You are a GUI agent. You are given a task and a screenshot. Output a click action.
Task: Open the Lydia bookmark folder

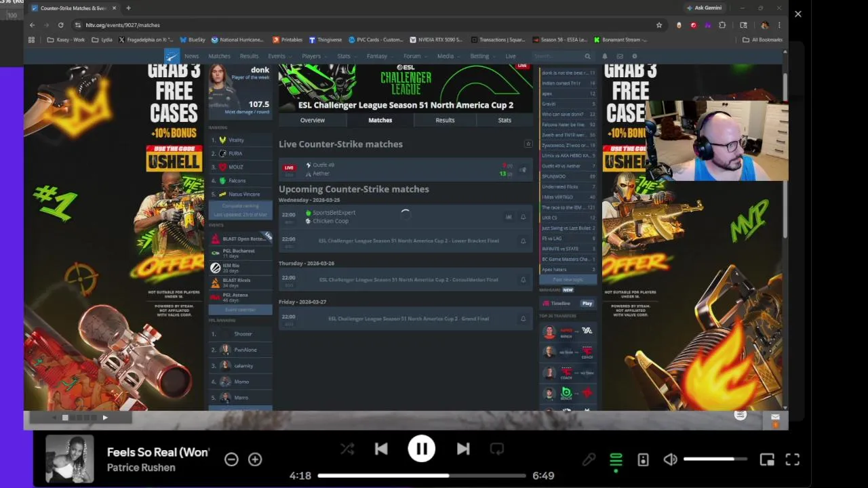pos(102,40)
